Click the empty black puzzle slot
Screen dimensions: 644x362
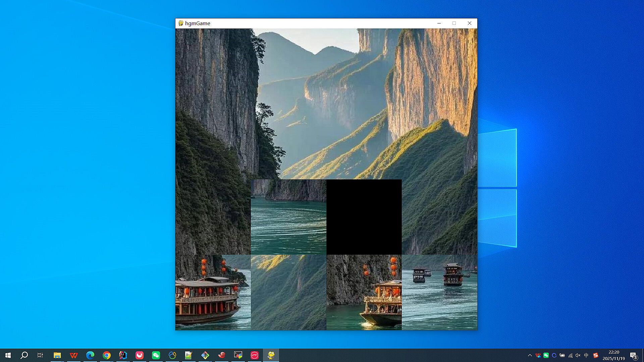(x=364, y=217)
